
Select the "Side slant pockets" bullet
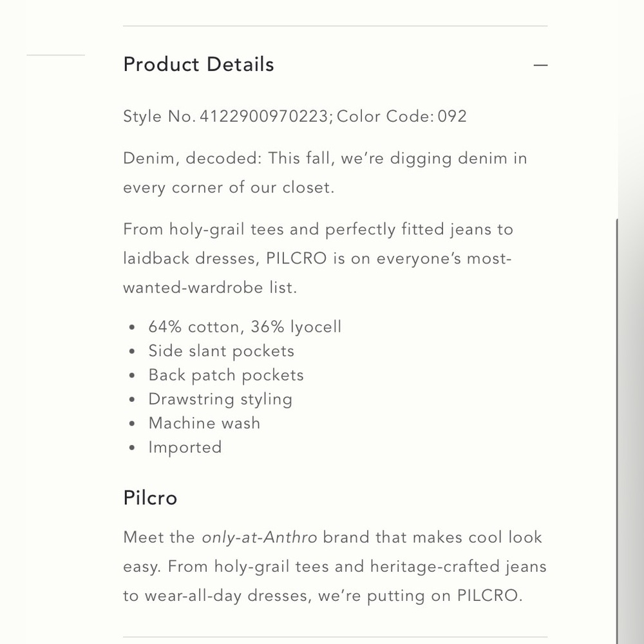click(222, 351)
